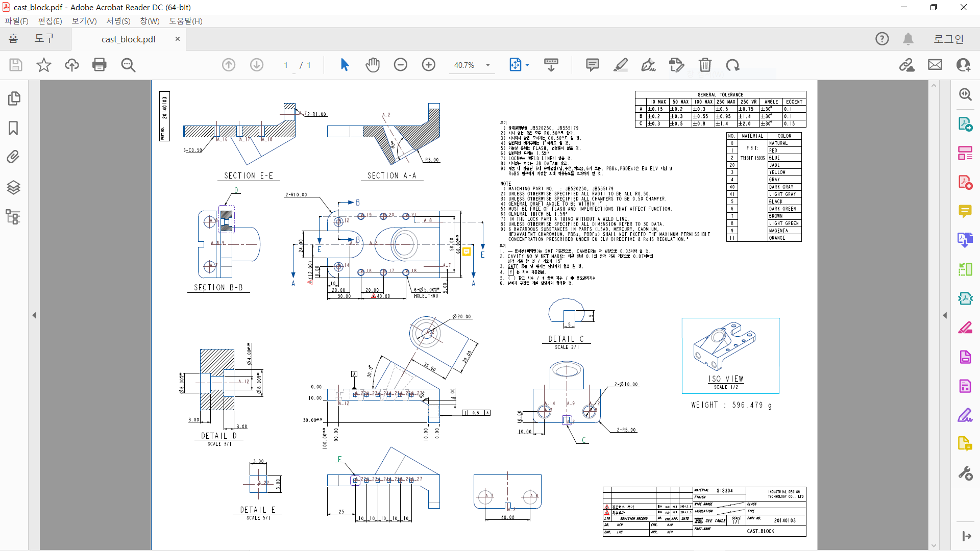Image resolution: width=980 pixels, height=551 pixels.
Task: Select the hand pan tool
Action: (373, 65)
